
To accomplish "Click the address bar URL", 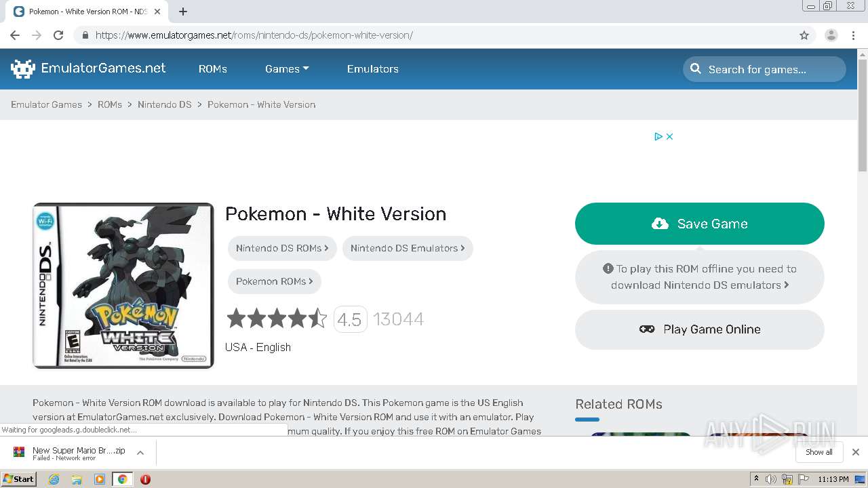I will point(254,35).
